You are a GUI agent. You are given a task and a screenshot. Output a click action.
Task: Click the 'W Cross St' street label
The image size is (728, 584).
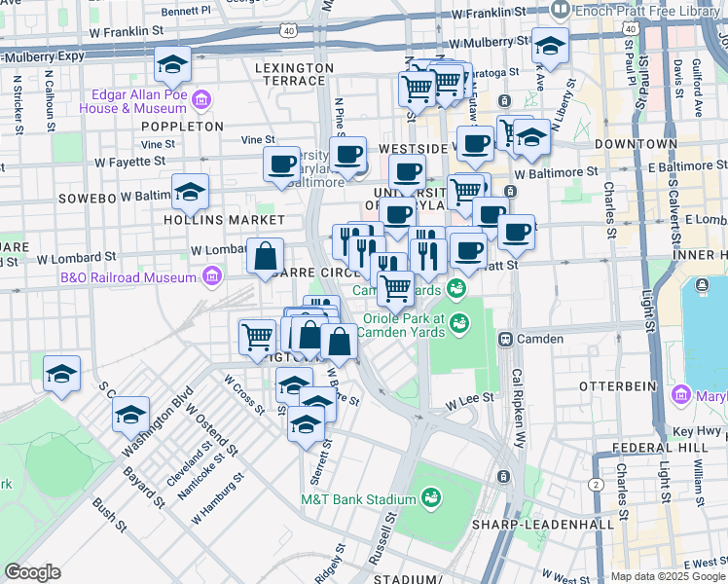244,395
